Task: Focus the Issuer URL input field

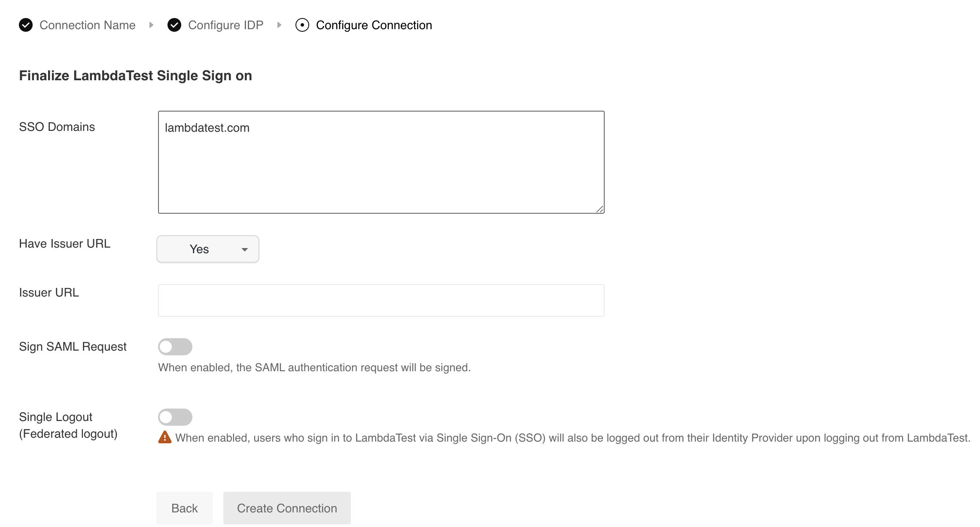Action: (x=381, y=300)
